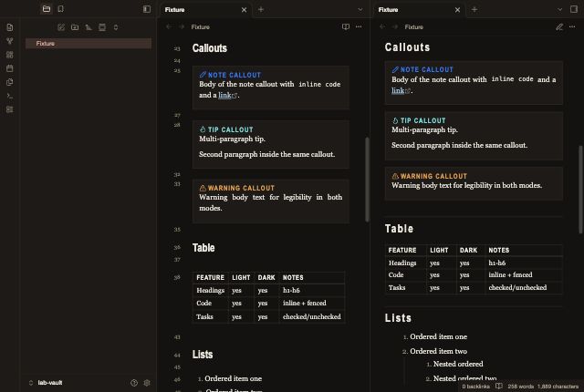Navigate back in right pane

[382, 26]
